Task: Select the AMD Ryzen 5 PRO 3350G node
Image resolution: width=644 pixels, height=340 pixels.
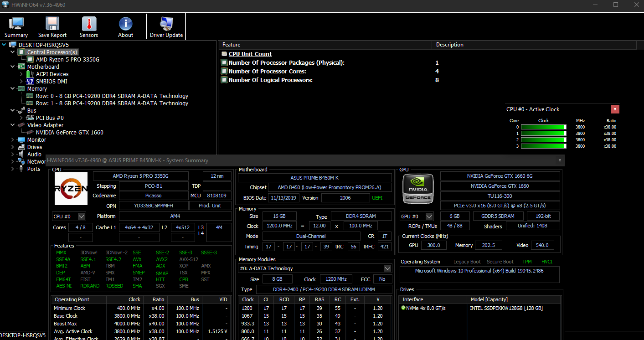Action: point(68,59)
